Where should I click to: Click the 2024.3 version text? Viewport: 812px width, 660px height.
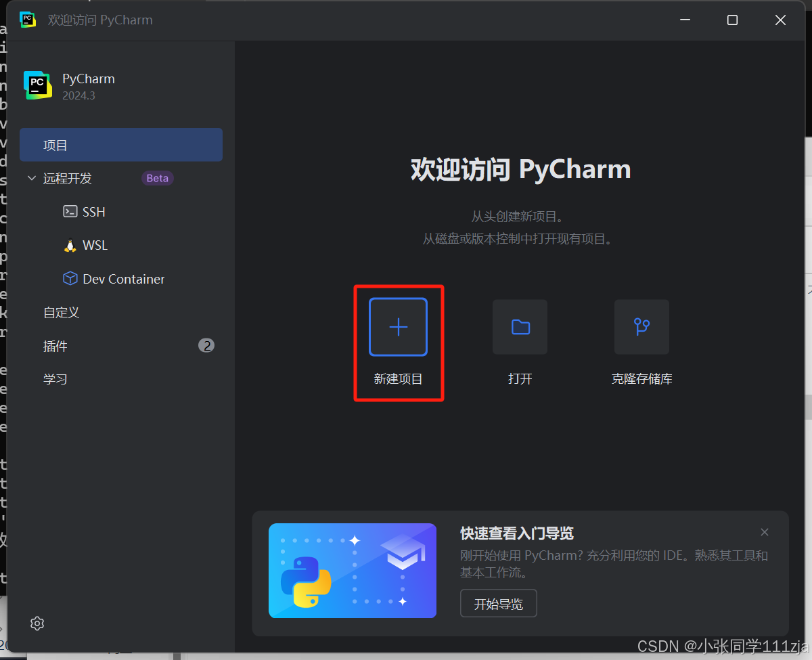[78, 95]
